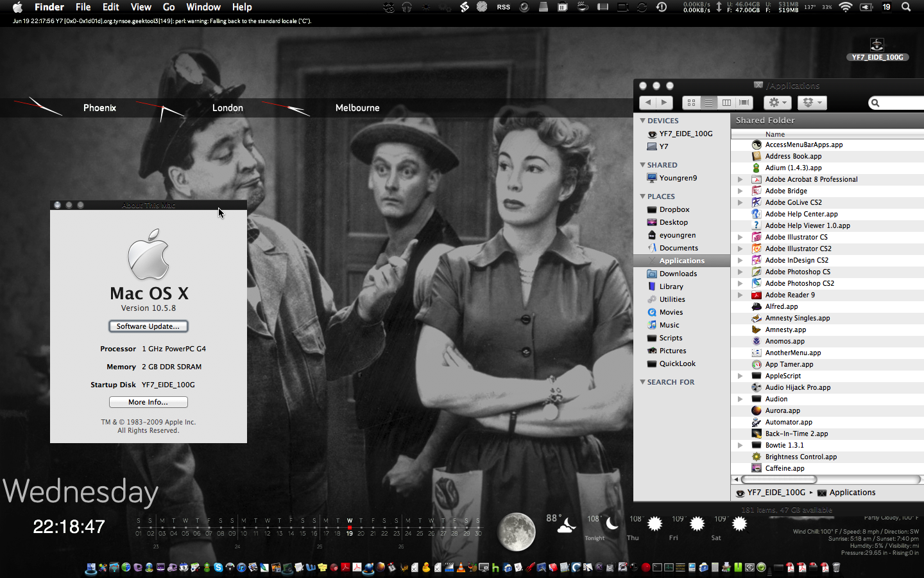Open the Finder Action gear menu
Screen dimensions: 924x578
777,102
